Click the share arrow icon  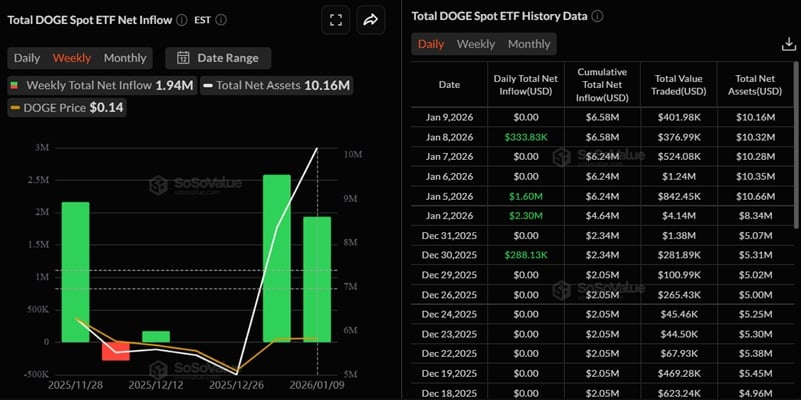tap(370, 20)
